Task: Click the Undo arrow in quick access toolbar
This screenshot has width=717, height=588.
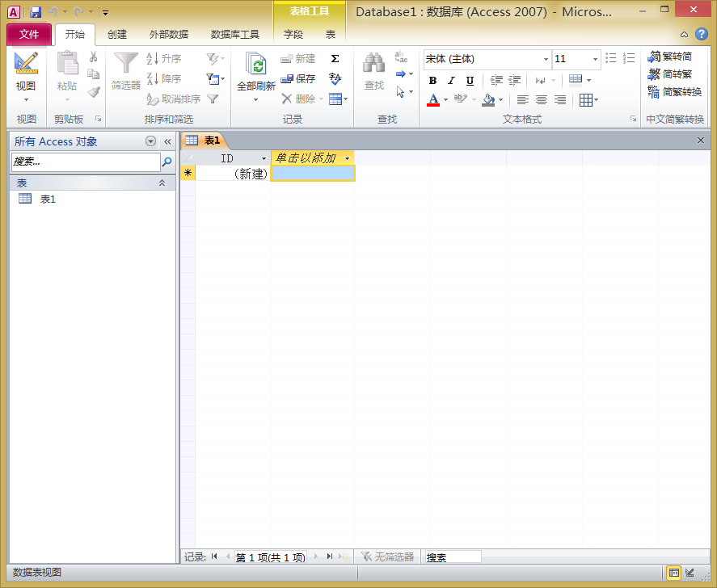Action: coord(53,12)
